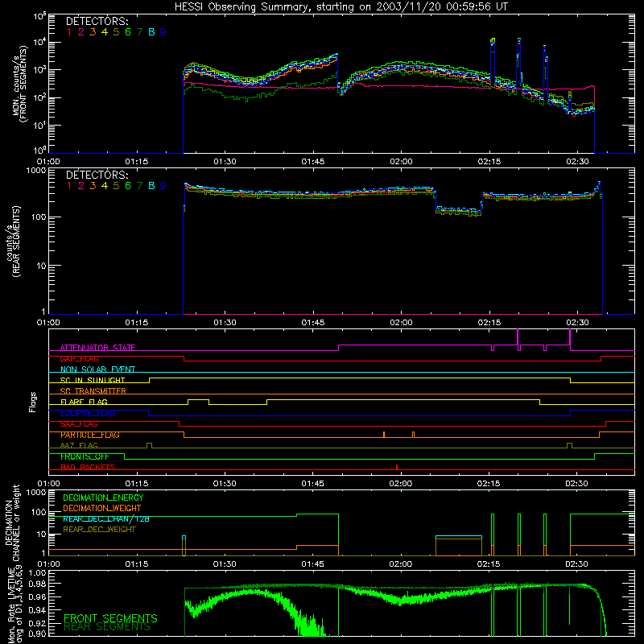
Task: Click REAR SEGMENTS label in livetime plot
Action: [107, 627]
